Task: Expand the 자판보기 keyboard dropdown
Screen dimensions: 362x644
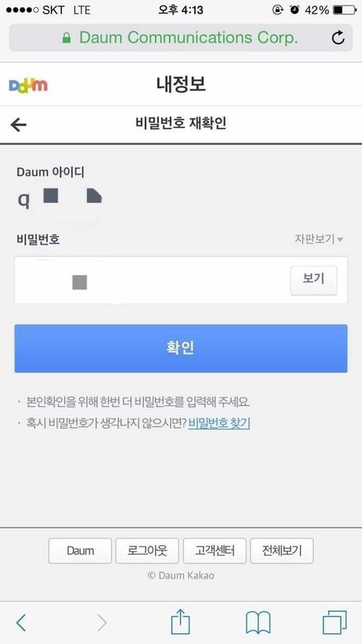Action: [318, 239]
